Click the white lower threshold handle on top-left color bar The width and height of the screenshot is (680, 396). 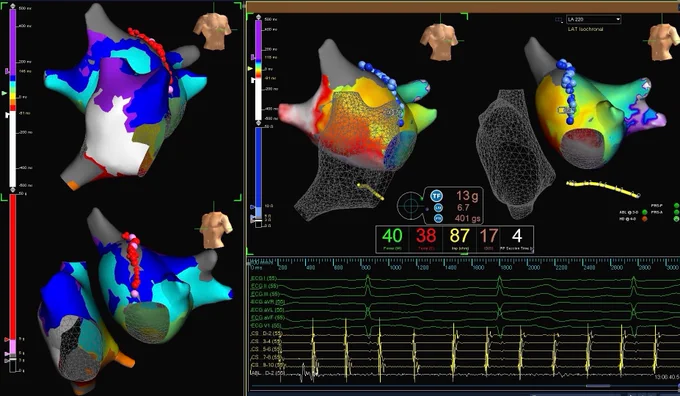(x=7, y=115)
